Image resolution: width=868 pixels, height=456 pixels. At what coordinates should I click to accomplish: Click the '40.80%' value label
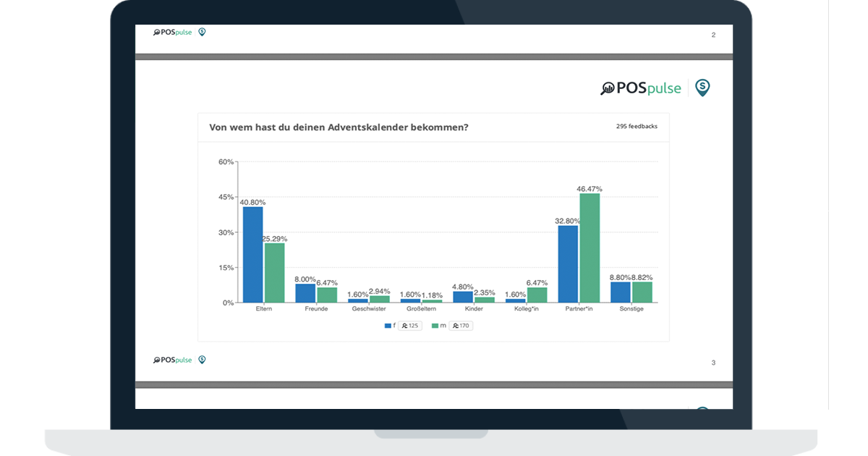252,203
